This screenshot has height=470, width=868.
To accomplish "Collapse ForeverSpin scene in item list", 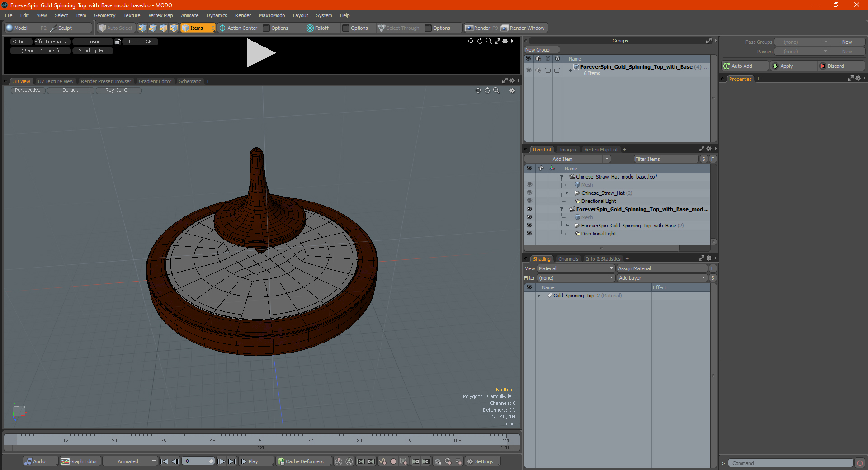I will coord(562,209).
